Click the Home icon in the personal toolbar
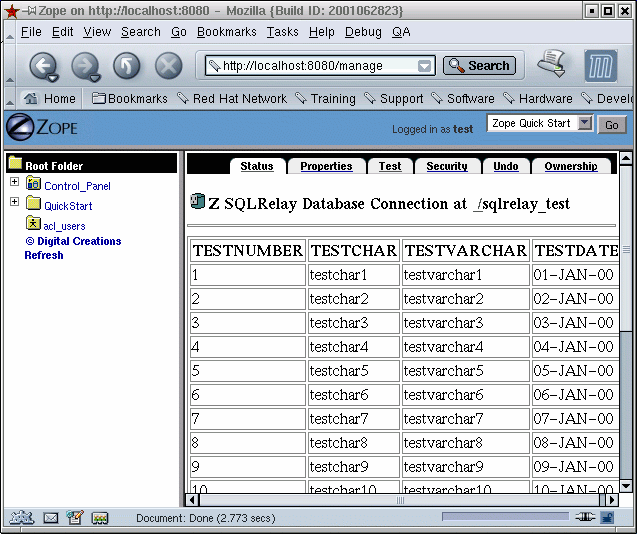This screenshot has height=534, width=637. (x=31, y=99)
